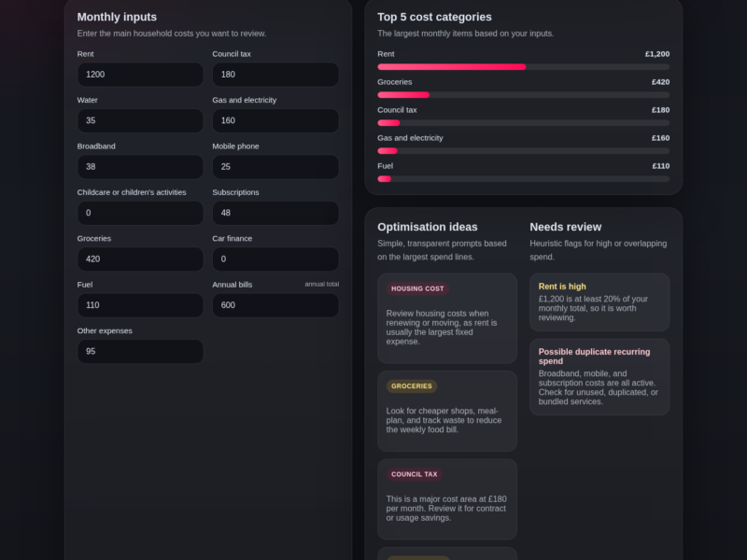Edit the Fuel amount field
This screenshot has height=560, width=747.
pyautogui.click(x=141, y=305)
